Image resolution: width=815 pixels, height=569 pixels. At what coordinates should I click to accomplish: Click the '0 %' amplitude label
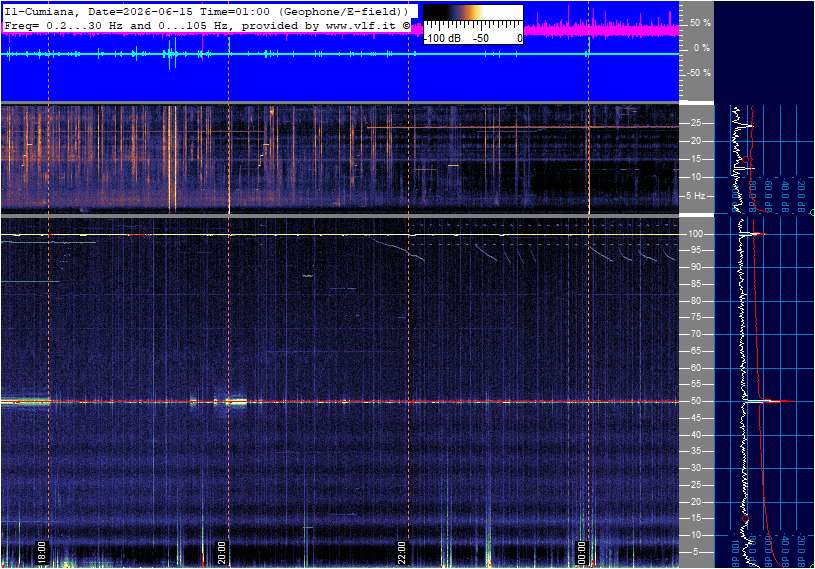[702, 48]
